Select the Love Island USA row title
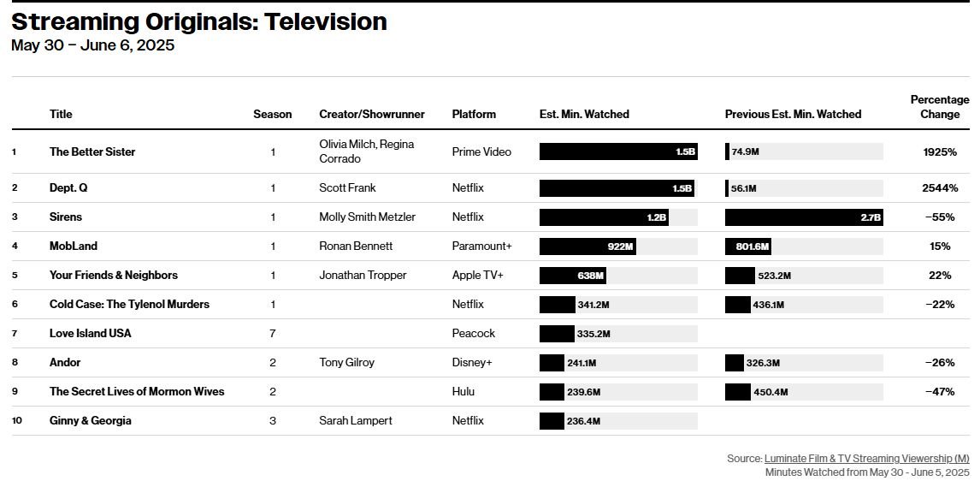 [x=91, y=333]
